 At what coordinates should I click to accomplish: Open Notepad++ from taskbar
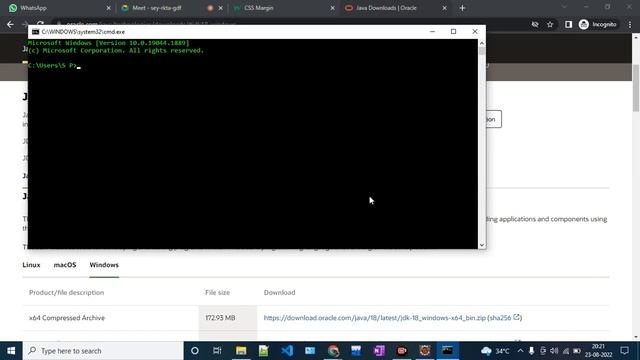(x=264, y=351)
